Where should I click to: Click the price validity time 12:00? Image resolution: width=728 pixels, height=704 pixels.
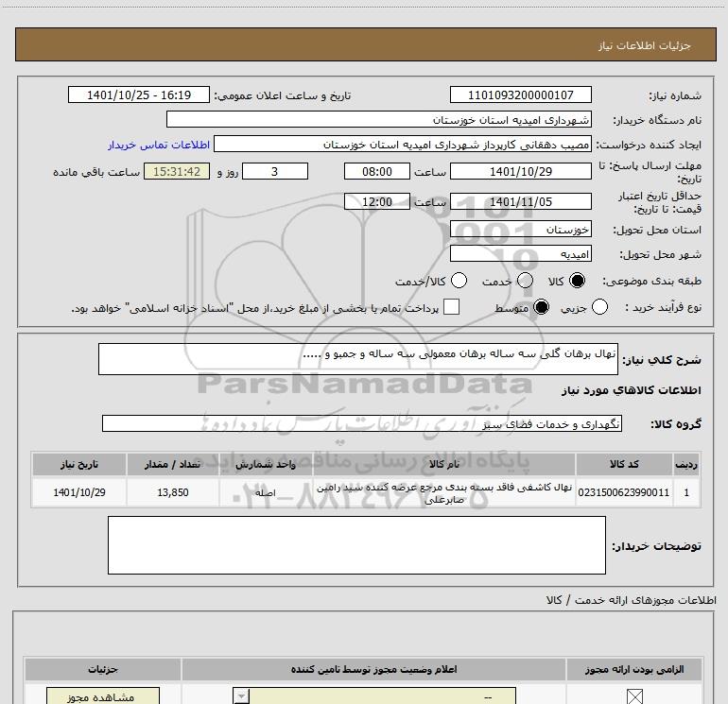point(377,201)
